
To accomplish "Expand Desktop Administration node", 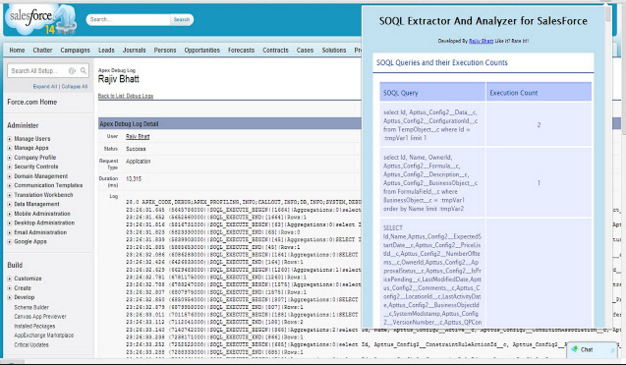I will (10, 223).
